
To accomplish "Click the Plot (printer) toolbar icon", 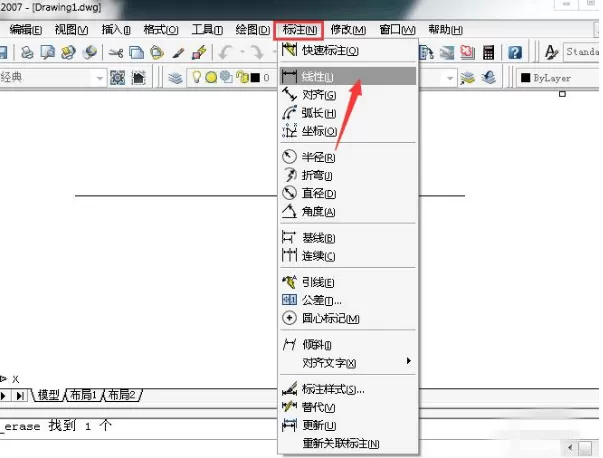I will (27, 52).
